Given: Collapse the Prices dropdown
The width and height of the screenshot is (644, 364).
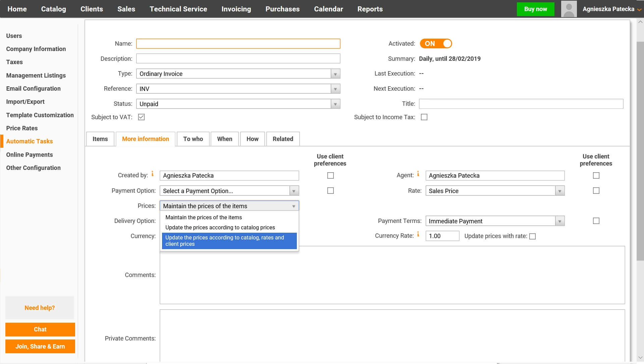Looking at the screenshot, I should [x=229, y=206].
